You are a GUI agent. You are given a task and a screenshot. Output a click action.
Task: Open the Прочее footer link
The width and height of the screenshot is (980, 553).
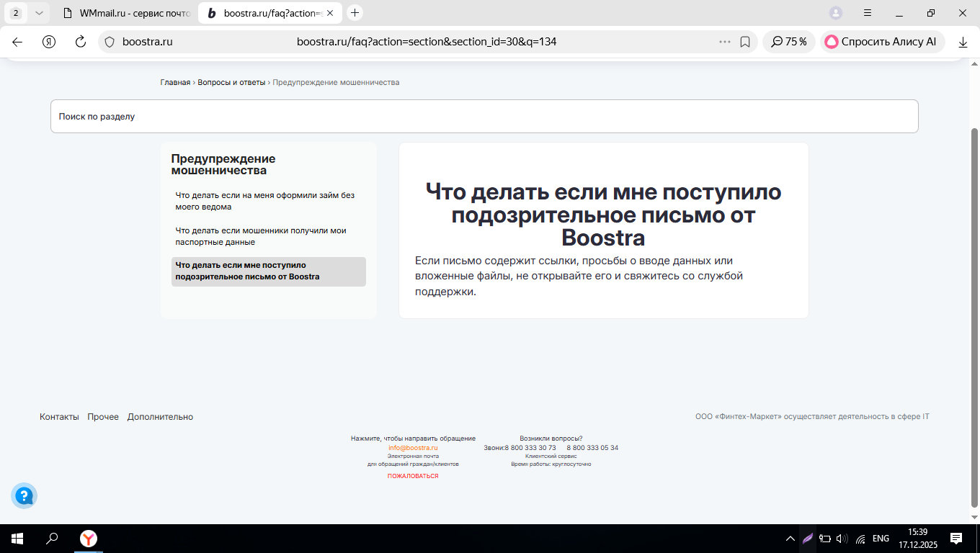pyautogui.click(x=103, y=417)
